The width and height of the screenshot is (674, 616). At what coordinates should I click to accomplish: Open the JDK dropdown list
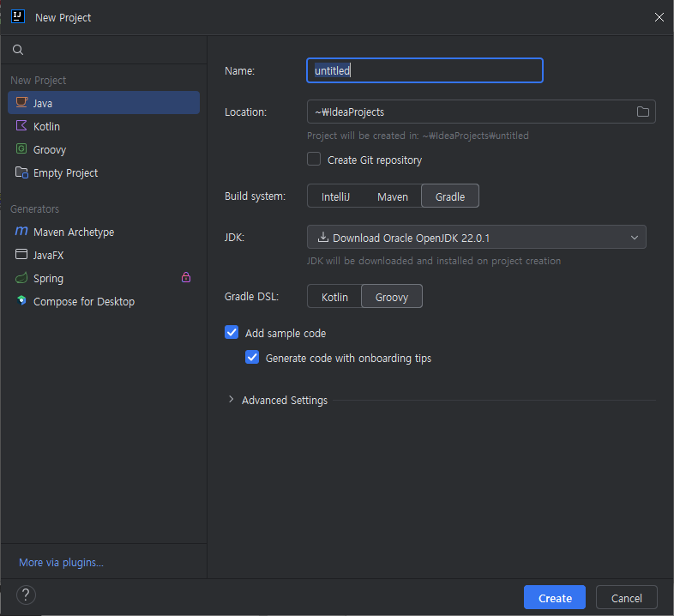476,237
